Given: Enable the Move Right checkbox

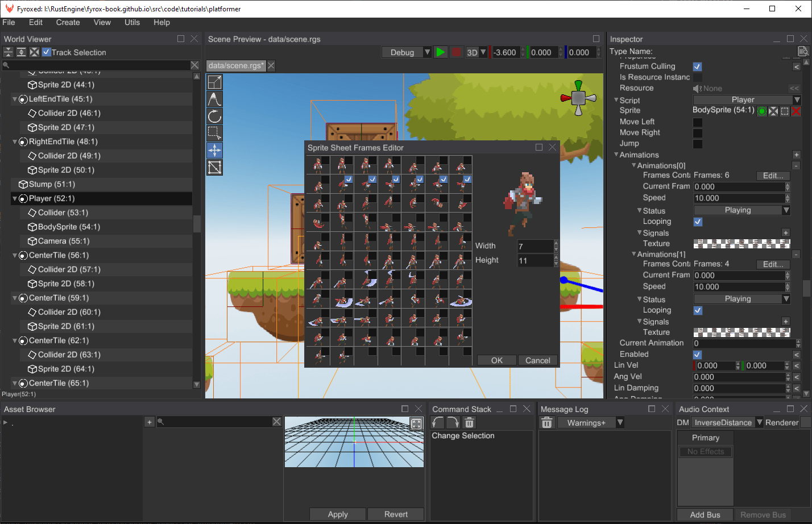Looking at the screenshot, I should (x=698, y=133).
